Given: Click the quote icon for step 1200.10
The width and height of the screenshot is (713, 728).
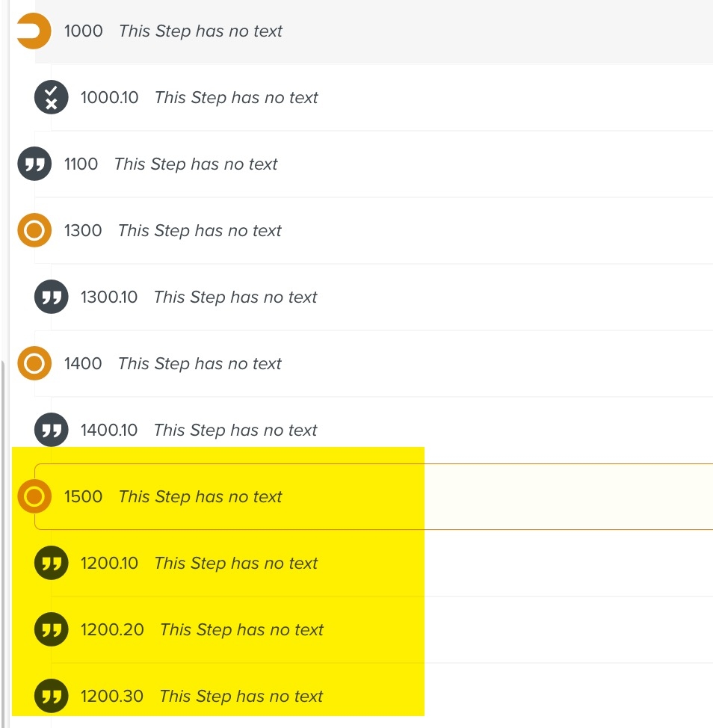Looking at the screenshot, I should point(51,564).
